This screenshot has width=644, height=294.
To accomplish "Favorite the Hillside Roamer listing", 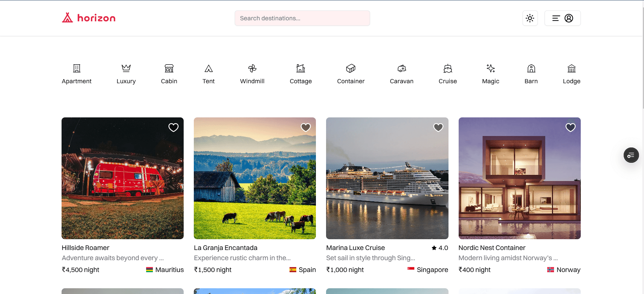I will point(174,128).
